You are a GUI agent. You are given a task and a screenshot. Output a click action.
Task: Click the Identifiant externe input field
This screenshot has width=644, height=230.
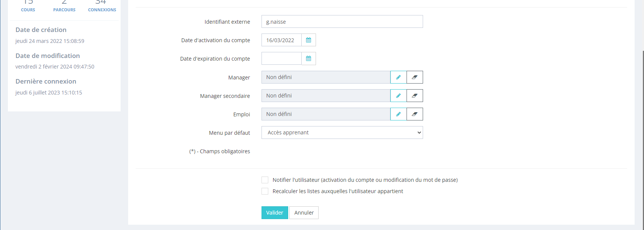[342, 21]
